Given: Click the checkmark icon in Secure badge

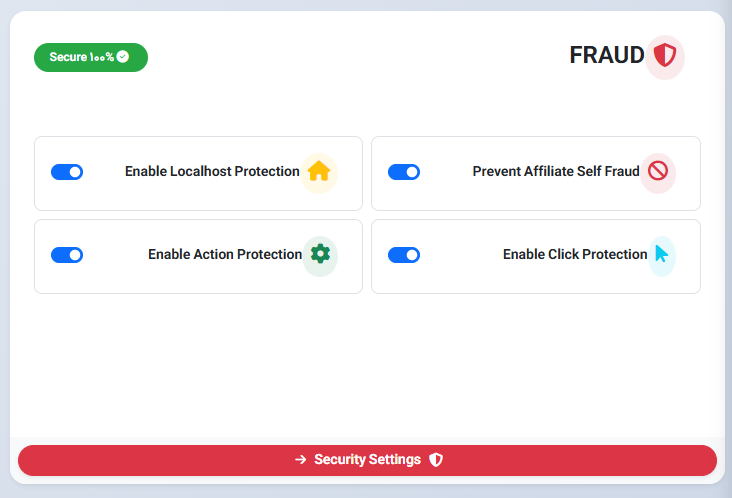Looking at the screenshot, I should pyautogui.click(x=123, y=57).
